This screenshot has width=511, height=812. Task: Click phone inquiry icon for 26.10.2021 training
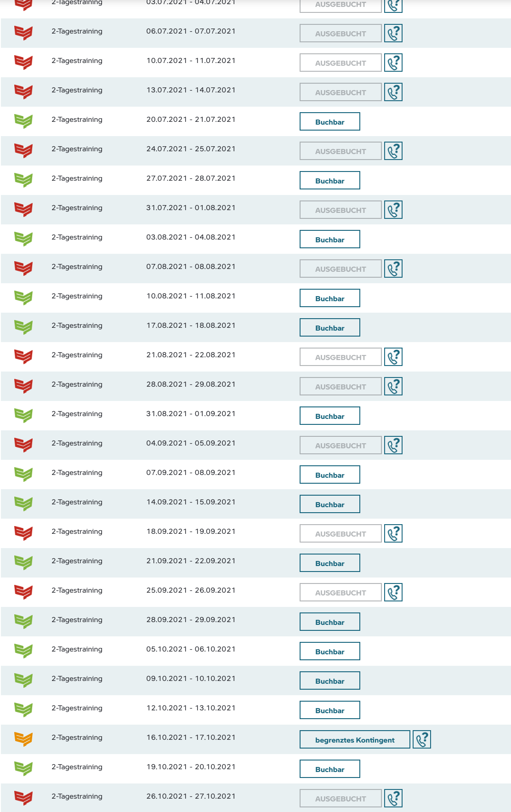(393, 798)
